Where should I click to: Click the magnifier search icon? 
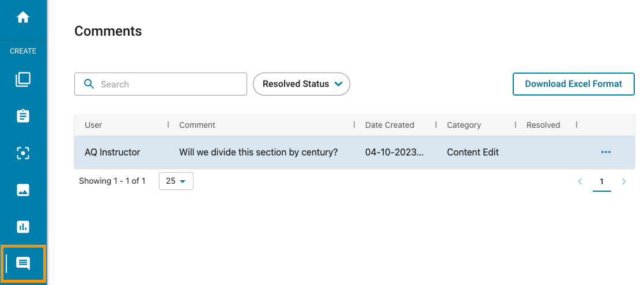click(89, 84)
